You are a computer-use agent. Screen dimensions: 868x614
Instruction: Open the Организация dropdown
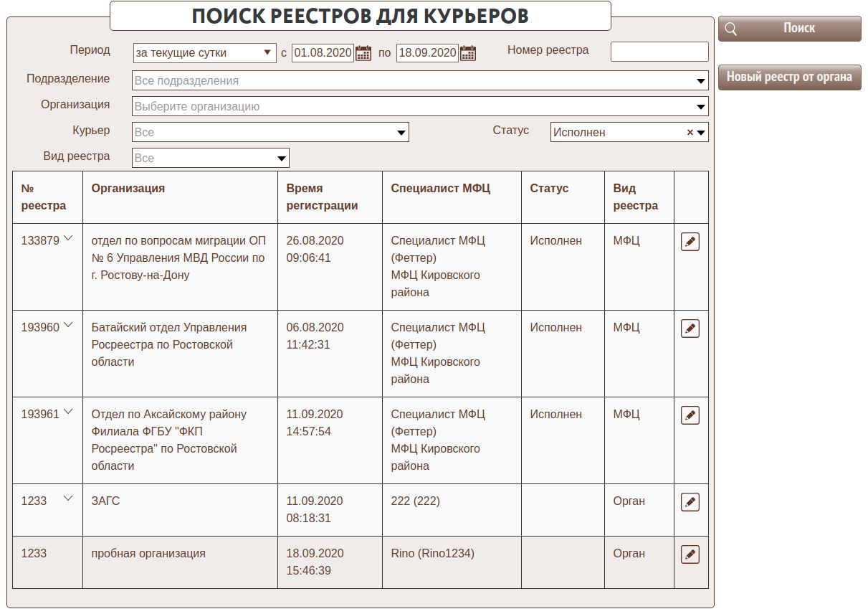pos(420,107)
